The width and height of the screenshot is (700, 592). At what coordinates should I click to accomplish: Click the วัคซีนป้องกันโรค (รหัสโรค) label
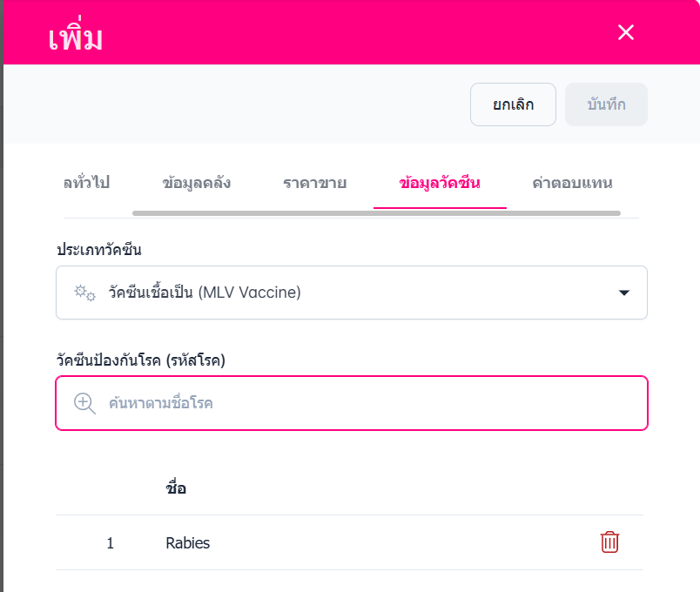(140, 360)
